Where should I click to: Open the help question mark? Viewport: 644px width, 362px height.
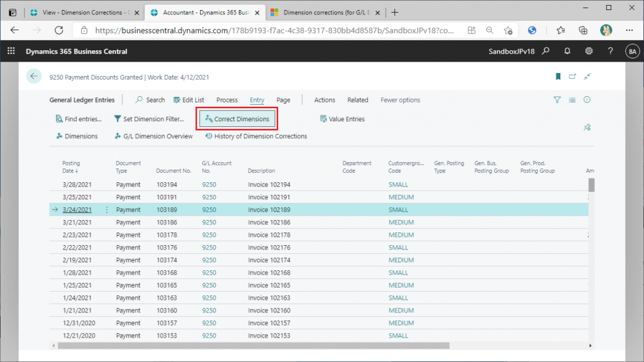pos(610,51)
